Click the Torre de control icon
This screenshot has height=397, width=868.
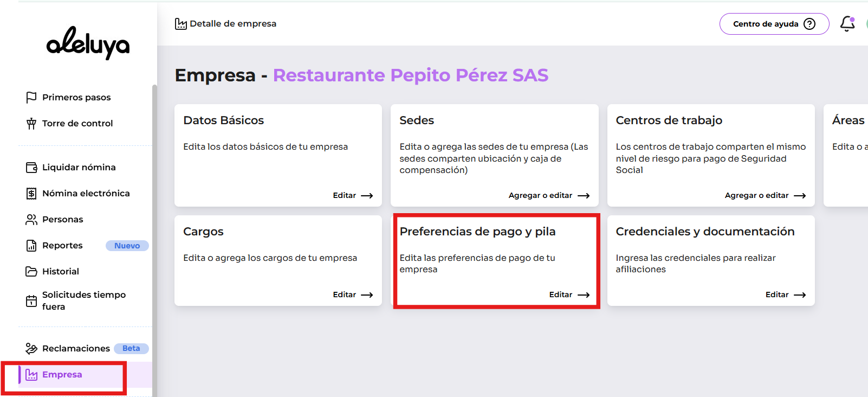coord(31,124)
